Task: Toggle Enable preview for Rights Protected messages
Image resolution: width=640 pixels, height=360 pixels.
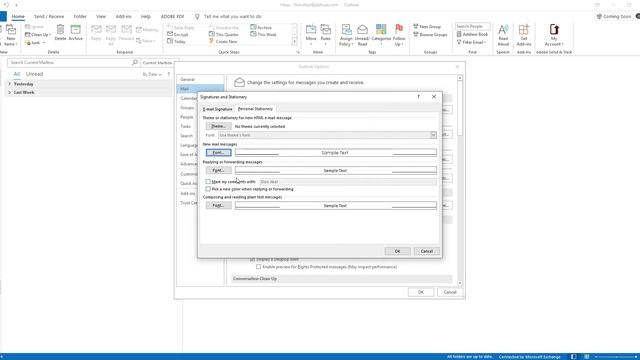Action: 258,267
